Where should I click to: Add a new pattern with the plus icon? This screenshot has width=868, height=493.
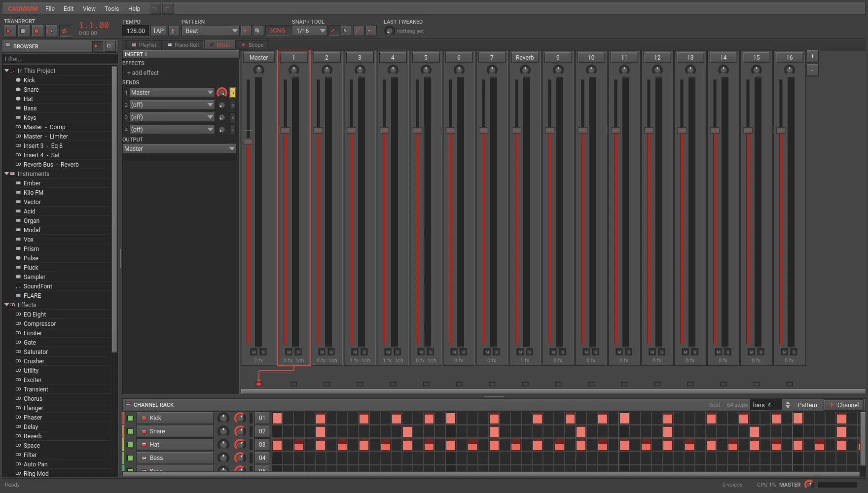coord(245,31)
